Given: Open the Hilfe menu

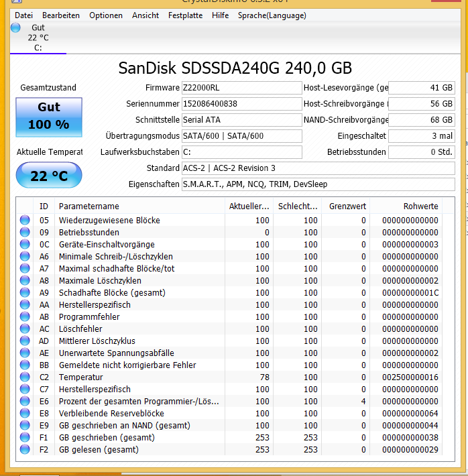Looking at the screenshot, I should 220,15.
